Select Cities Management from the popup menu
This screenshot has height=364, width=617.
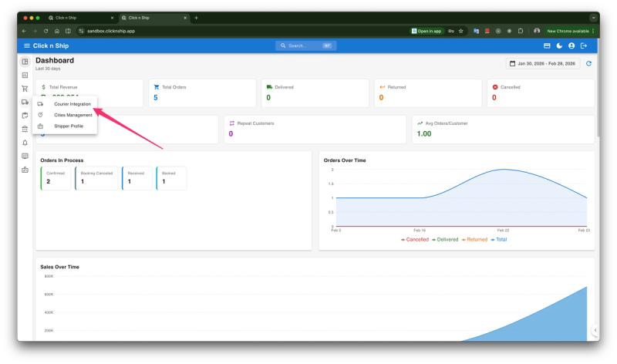[65, 115]
